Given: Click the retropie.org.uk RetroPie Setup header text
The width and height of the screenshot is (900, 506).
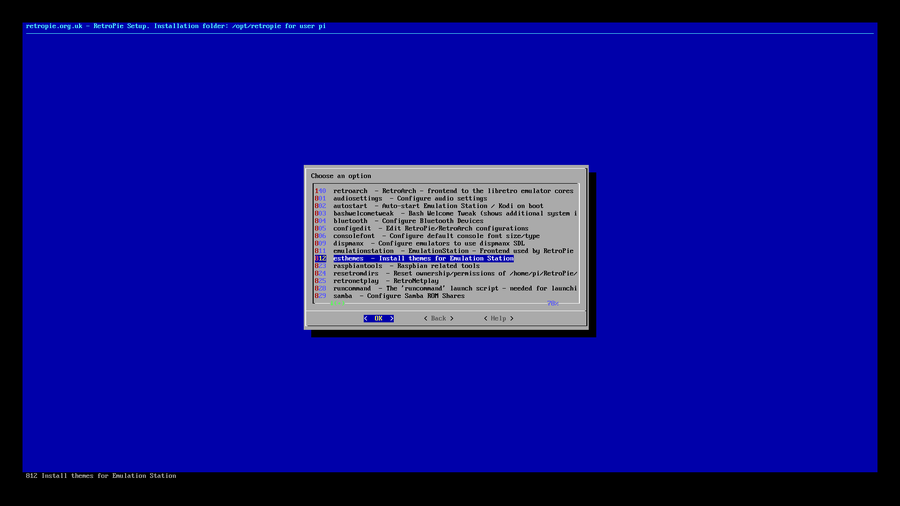Looking at the screenshot, I should (176, 26).
